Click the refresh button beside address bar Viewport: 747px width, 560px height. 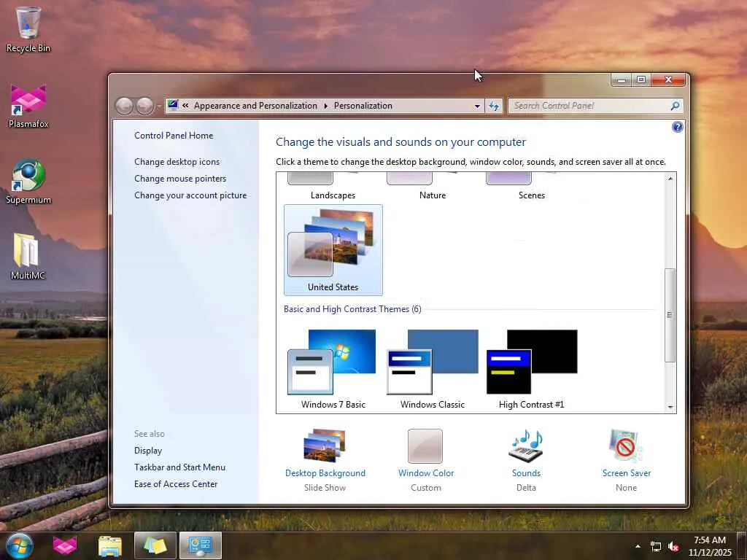tap(494, 106)
